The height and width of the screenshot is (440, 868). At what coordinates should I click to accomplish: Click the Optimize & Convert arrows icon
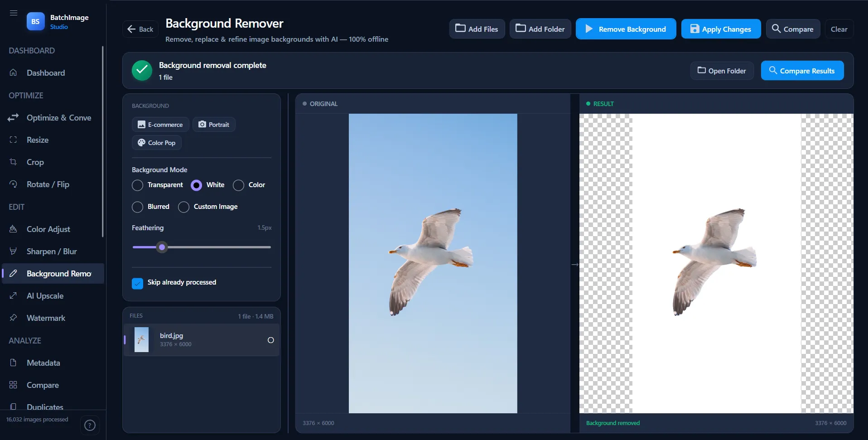click(13, 117)
